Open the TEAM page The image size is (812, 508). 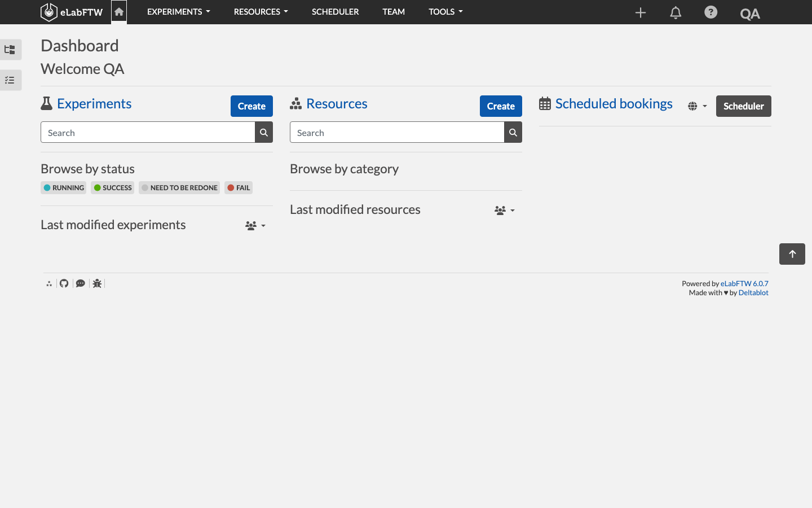point(394,12)
